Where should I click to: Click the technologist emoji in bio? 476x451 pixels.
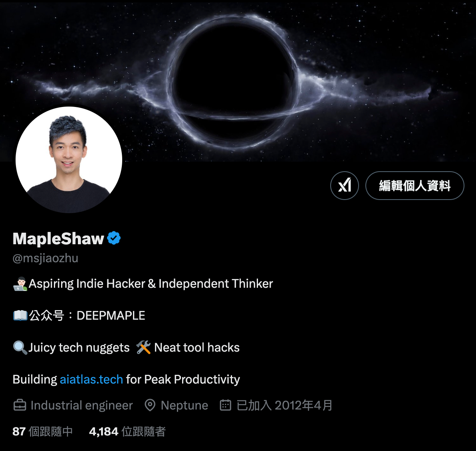tap(20, 284)
